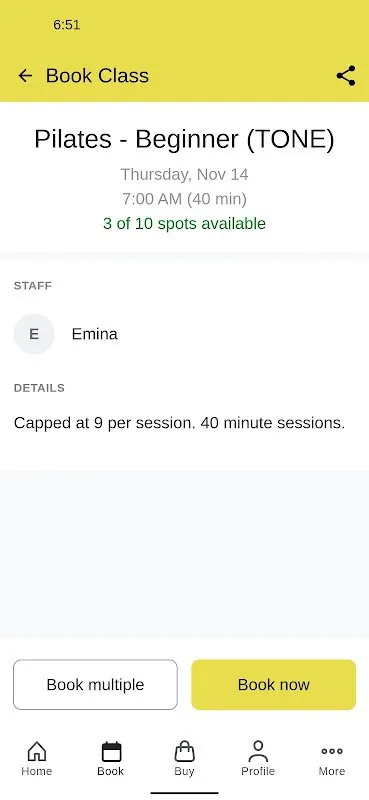Tap the Profile tab label

(258, 771)
